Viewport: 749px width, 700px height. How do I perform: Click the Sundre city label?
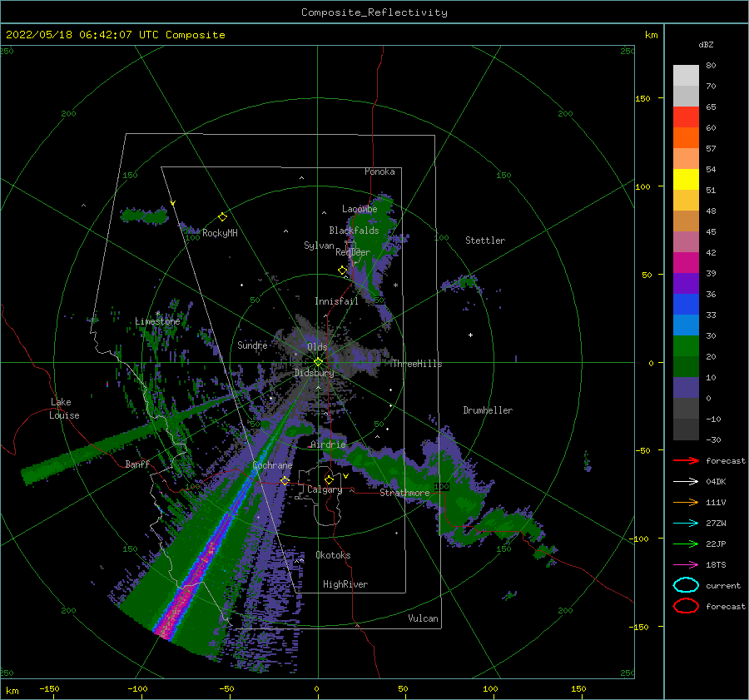pos(252,345)
